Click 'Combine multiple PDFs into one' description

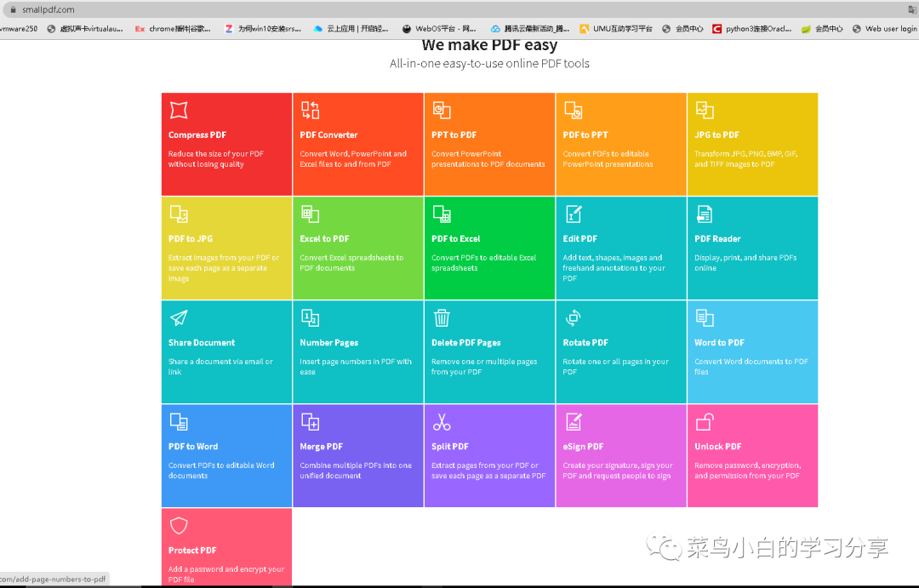(356, 471)
